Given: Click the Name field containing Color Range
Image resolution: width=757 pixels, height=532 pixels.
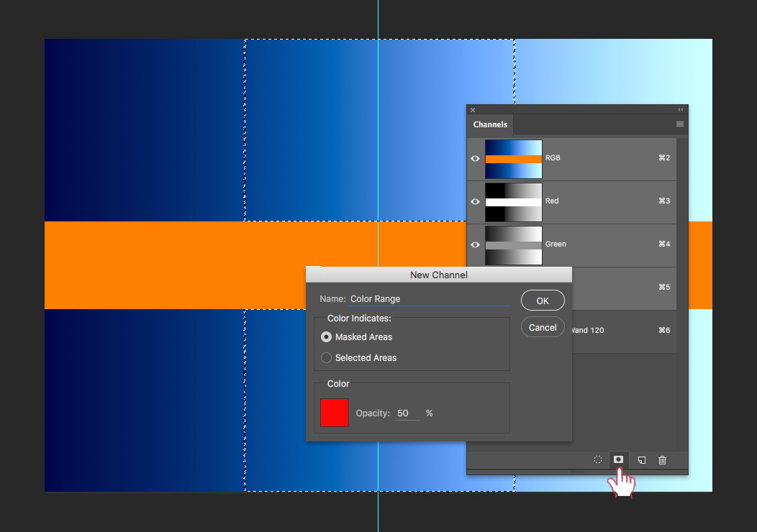Looking at the screenshot, I should point(429,299).
